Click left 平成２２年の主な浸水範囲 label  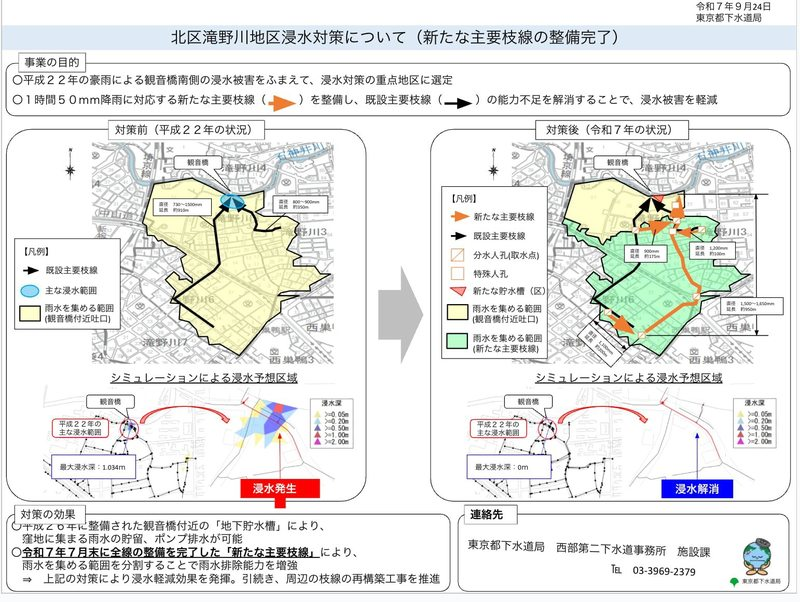point(80,428)
